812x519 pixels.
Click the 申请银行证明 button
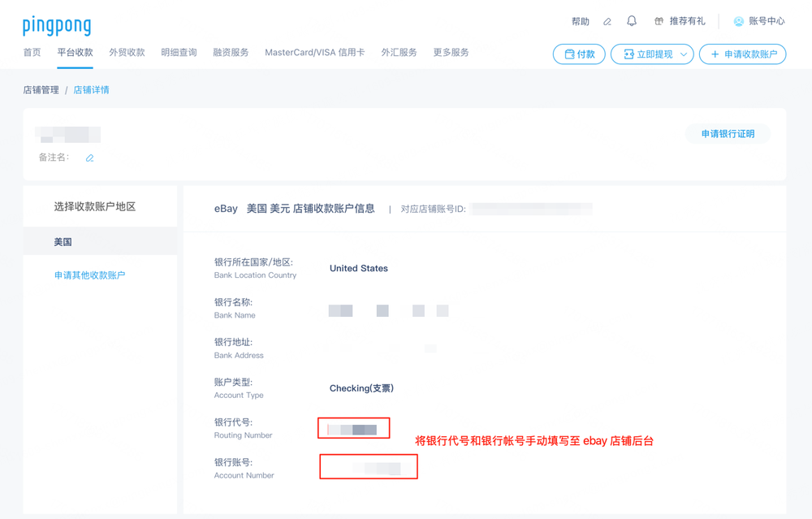click(x=728, y=134)
